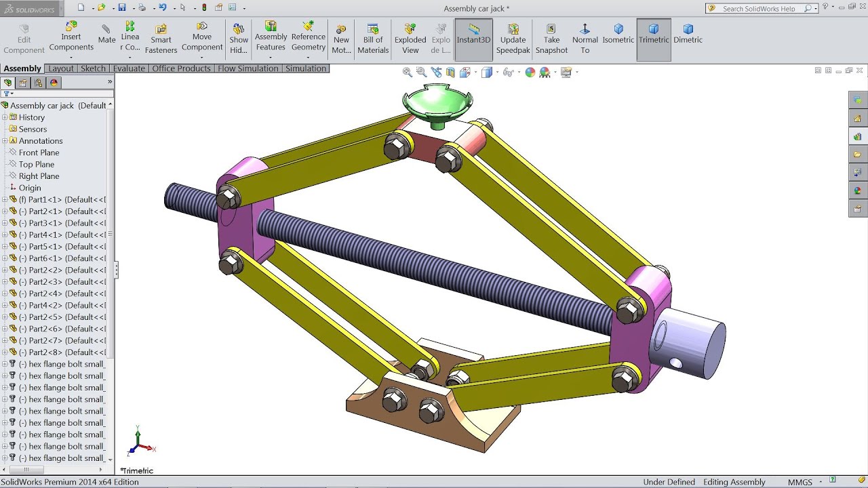
Task: Select Right Plane in the tree
Action: pyautogui.click(x=39, y=176)
